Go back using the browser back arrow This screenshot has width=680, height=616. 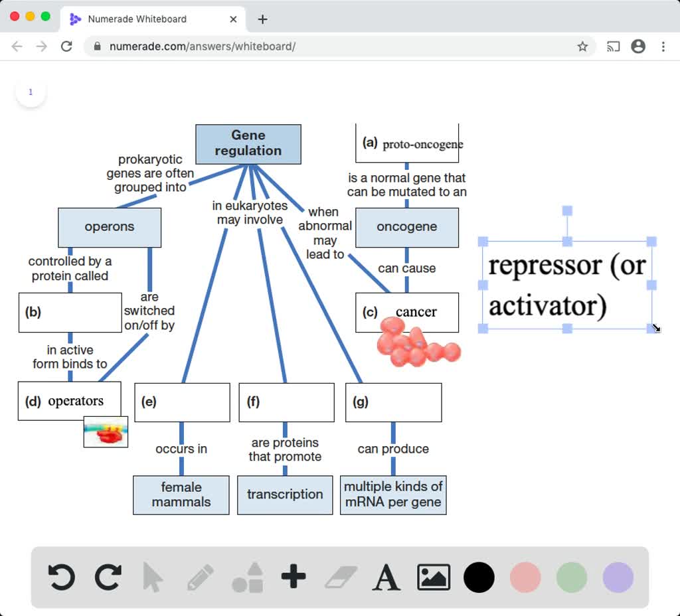point(17,46)
